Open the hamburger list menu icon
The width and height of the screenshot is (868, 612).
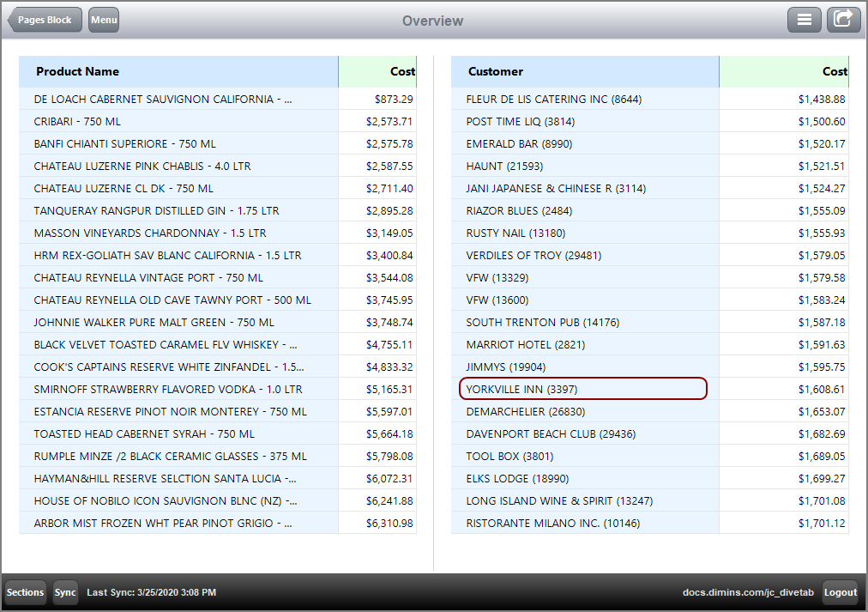(804, 19)
